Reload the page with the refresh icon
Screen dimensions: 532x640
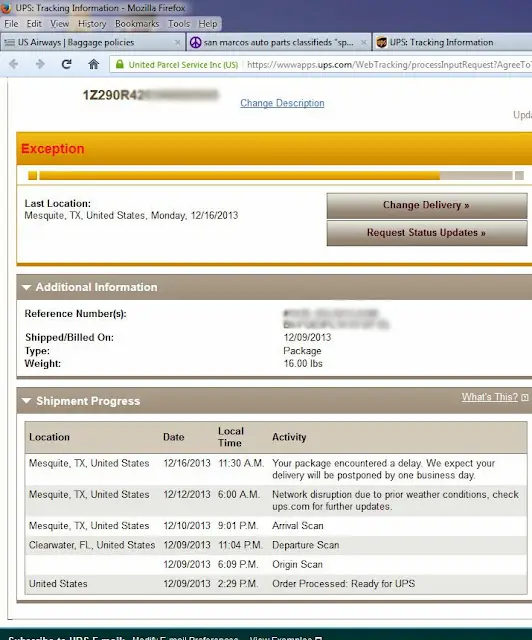coord(67,64)
